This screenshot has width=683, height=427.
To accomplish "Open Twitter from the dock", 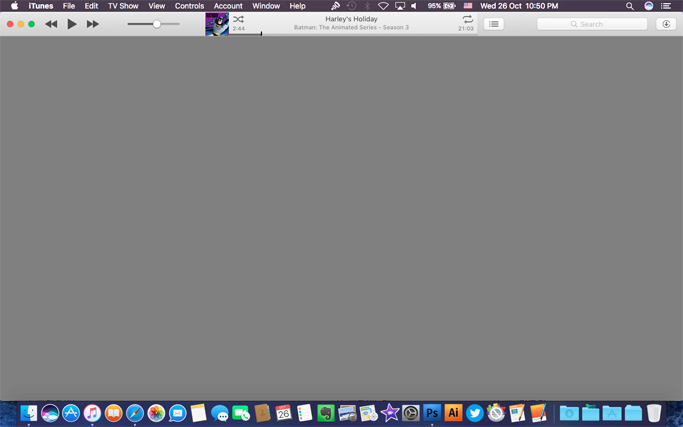I will pyautogui.click(x=474, y=413).
